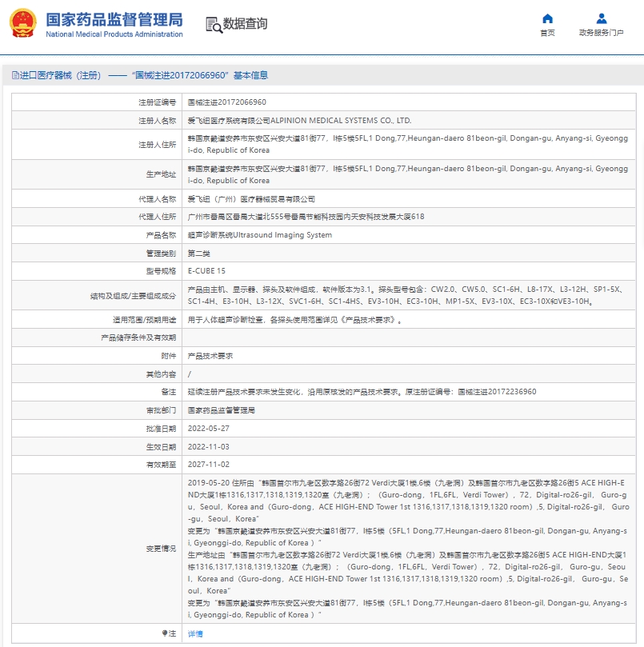The image size is (644, 647).
Task: Click the 生效日期 row label
Action: pyautogui.click(x=161, y=447)
